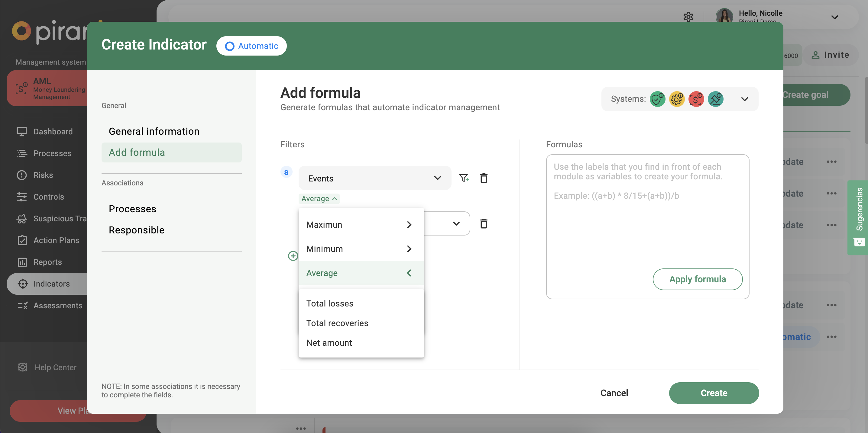Viewport: 868px width, 433px height.
Task: Click the red AML system icon
Action: point(696,99)
